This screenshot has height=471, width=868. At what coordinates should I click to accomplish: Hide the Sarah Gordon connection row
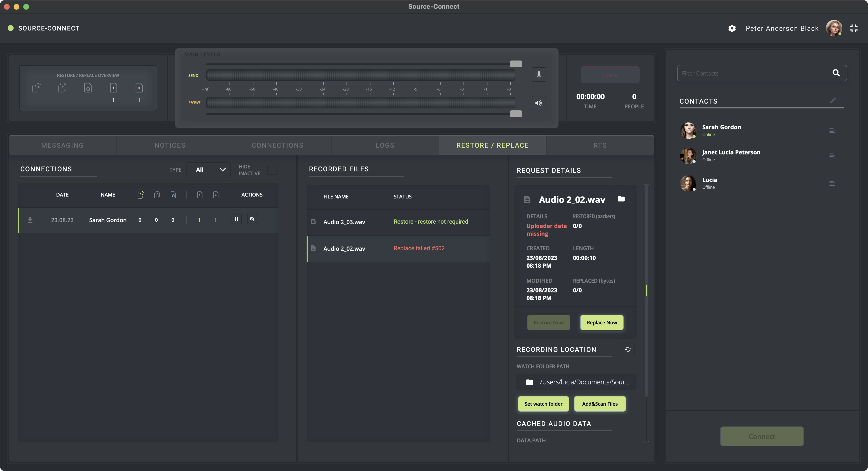coord(252,219)
